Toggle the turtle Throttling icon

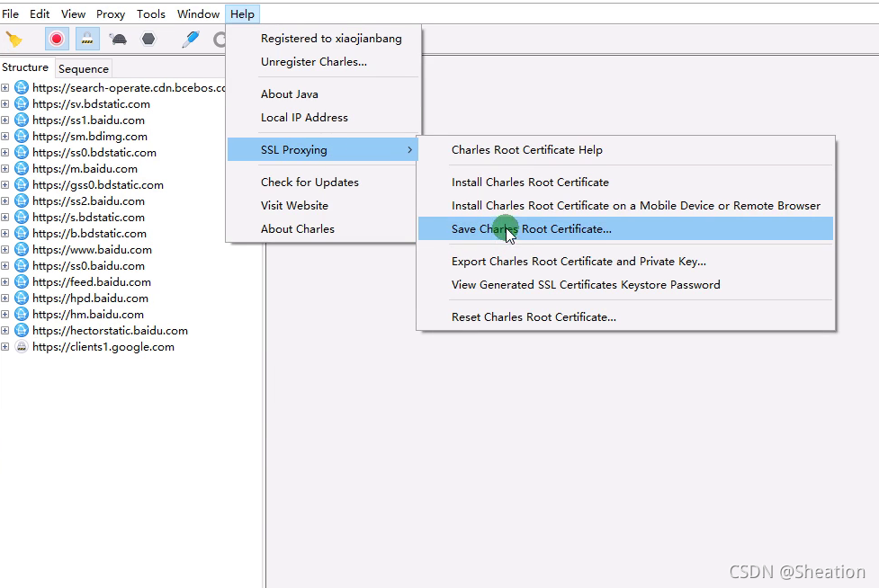click(x=118, y=40)
